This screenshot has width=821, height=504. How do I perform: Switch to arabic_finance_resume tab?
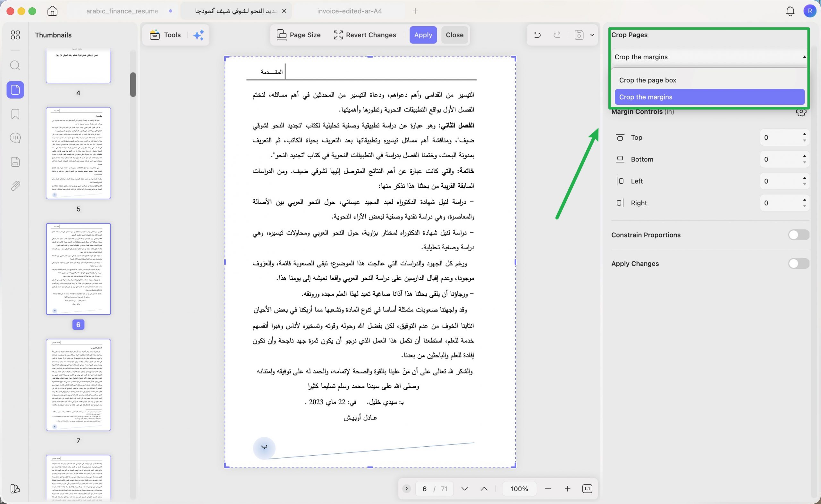tap(122, 11)
